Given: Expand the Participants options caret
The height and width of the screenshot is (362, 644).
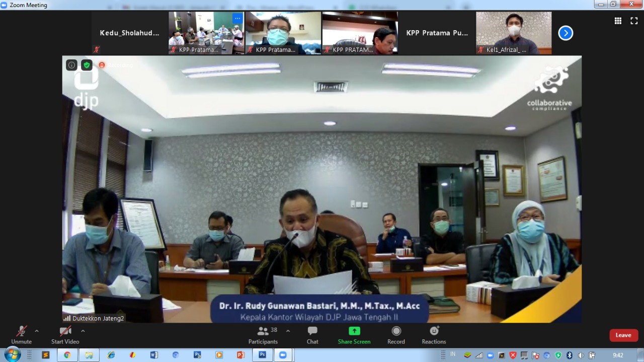Looking at the screenshot, I should pos(288,331).
